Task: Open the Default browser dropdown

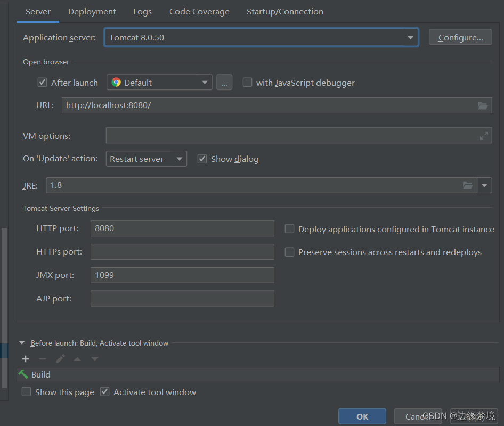Action: tap(159, 82)
